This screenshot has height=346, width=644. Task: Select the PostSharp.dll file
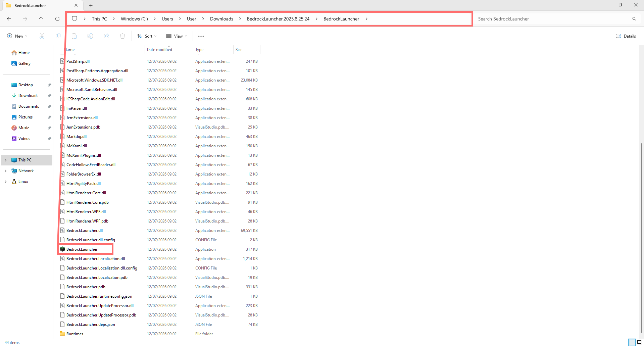pyautogui.click(x=78, y=61)
